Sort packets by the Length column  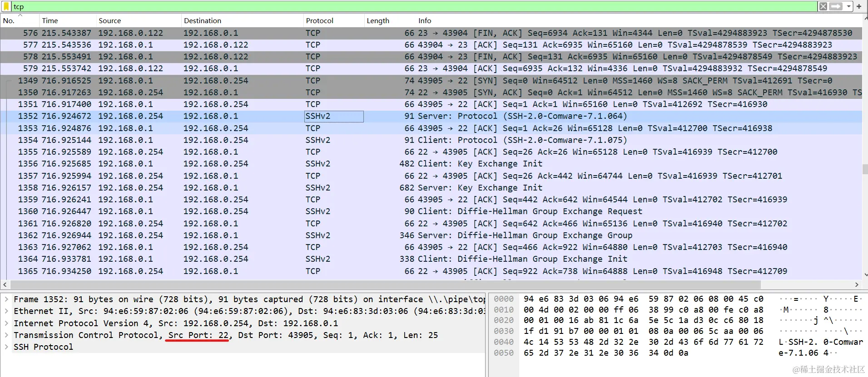(390, 20)
